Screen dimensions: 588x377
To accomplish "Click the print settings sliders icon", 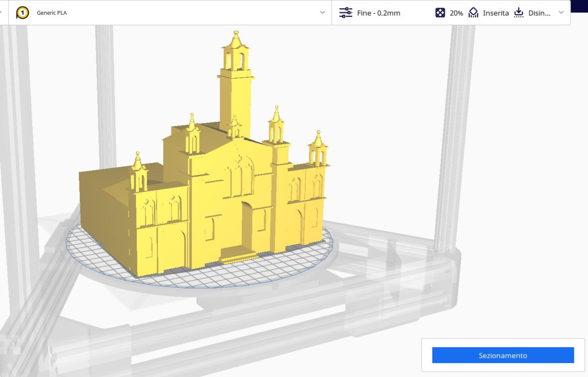I will point(345,13).
